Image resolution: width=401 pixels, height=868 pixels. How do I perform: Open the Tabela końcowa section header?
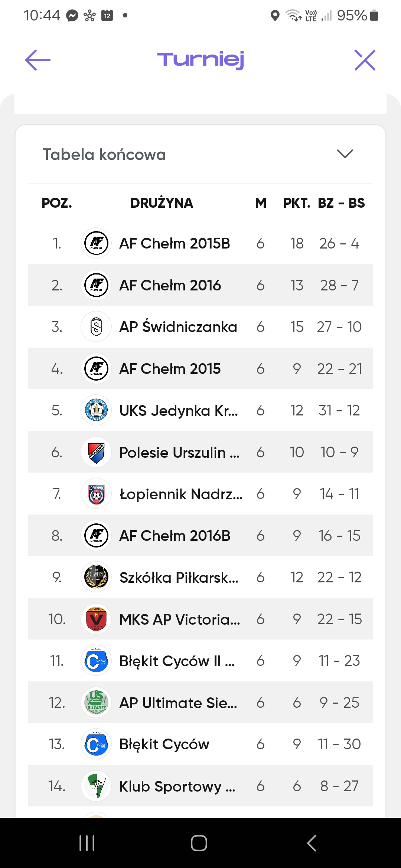click(200, 154)
